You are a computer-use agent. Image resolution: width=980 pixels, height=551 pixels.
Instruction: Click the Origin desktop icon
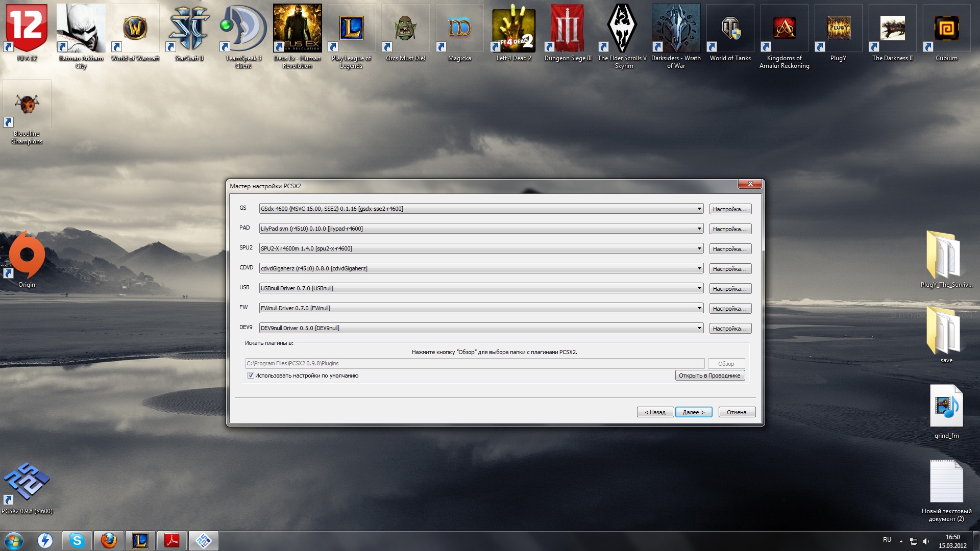[27, 255]
